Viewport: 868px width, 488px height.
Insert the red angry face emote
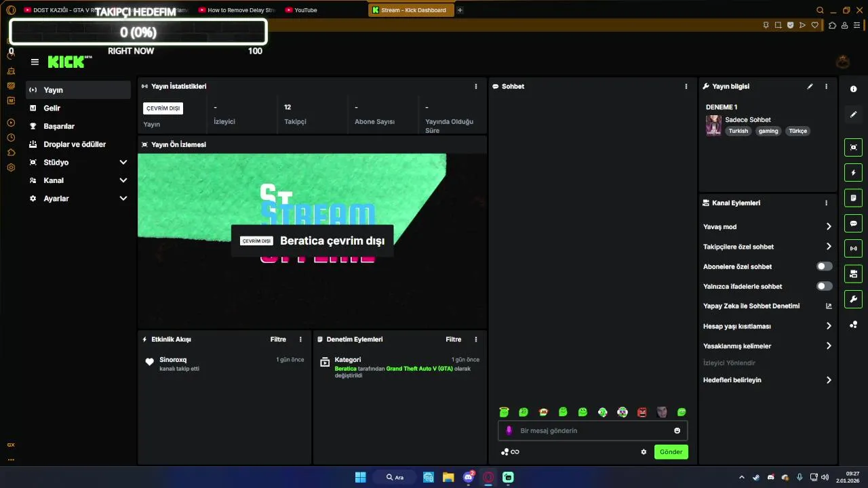pyautogui.click(x=642, y=412)
